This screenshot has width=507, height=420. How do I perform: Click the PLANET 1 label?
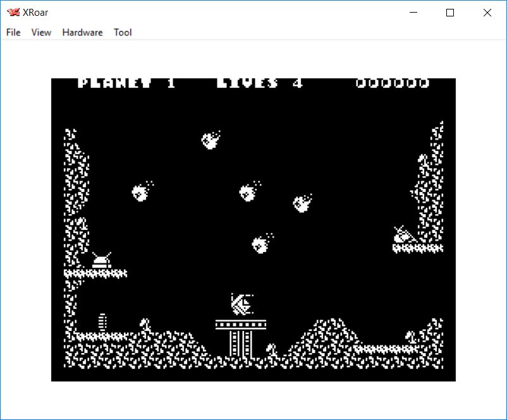coord(126,83)
